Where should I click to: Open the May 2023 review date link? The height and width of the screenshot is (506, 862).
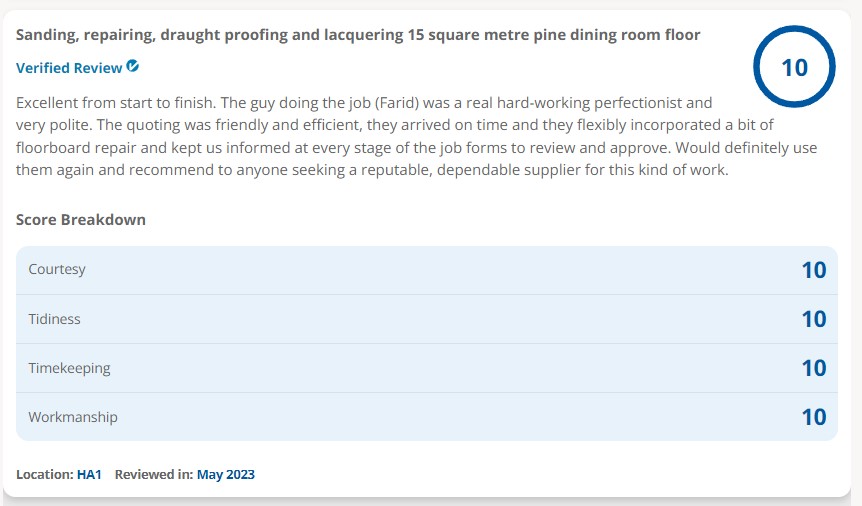[225, 475]
